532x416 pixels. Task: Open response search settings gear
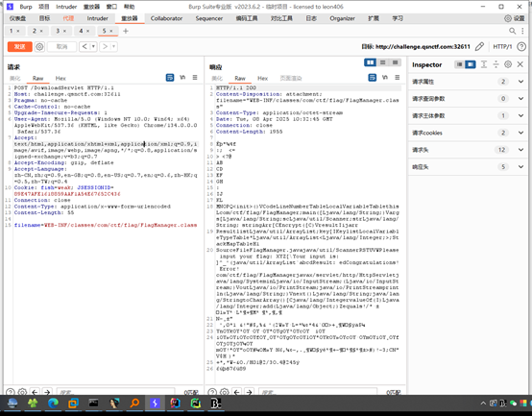point(225,392)
